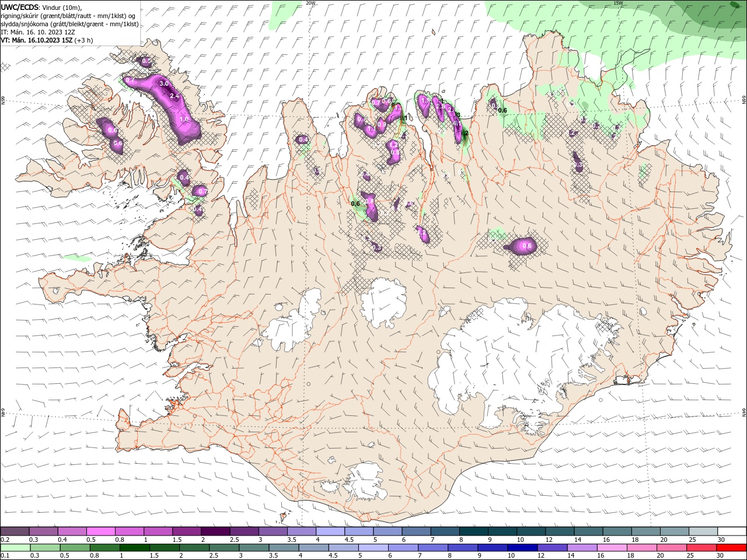Click the 20W longitude label

310,3
